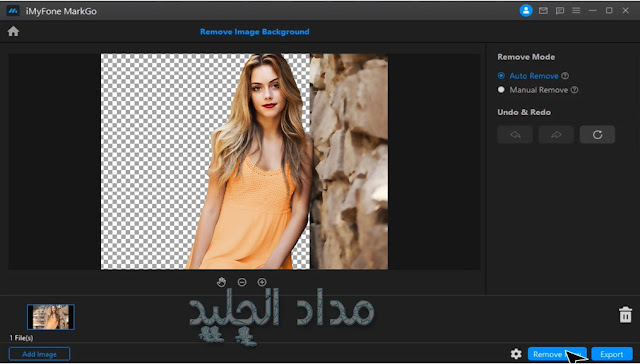
Task: Zoom out with the minus magnifier
Action: [x=242, y=282]
